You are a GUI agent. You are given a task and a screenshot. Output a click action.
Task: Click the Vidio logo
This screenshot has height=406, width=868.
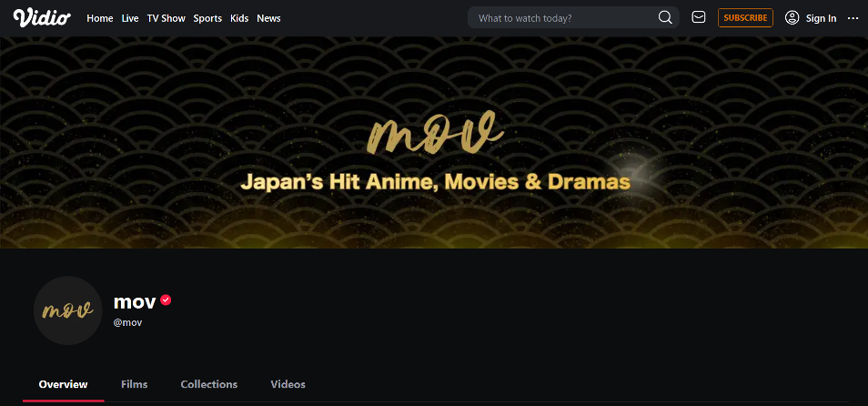click(x=42, y=17)
